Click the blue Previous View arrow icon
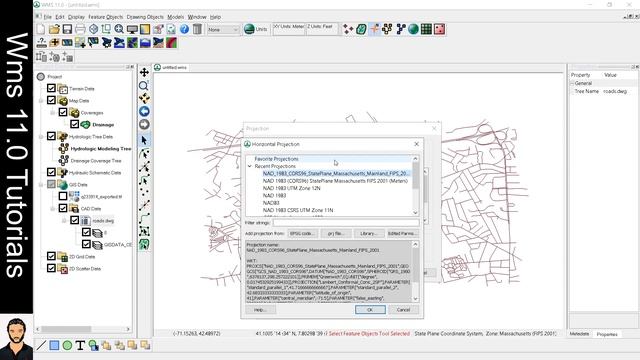 pyautogui.click(x=144, y=111)
